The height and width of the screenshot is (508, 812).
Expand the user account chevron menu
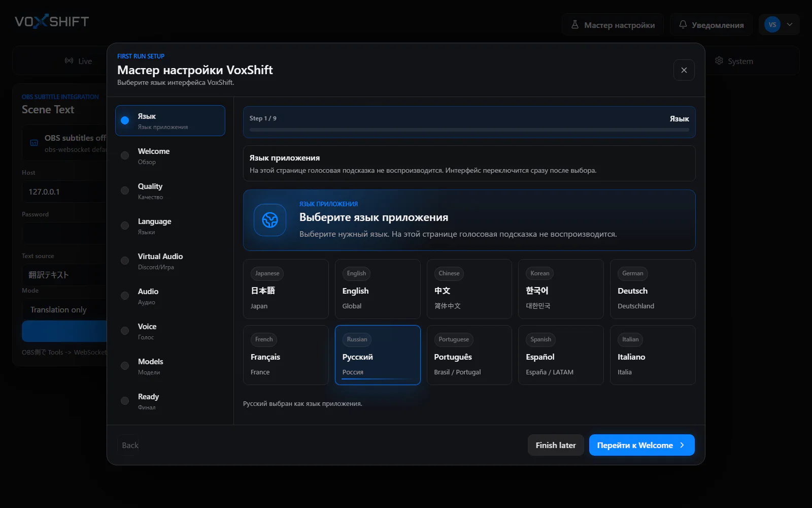[x=790, y=24]
